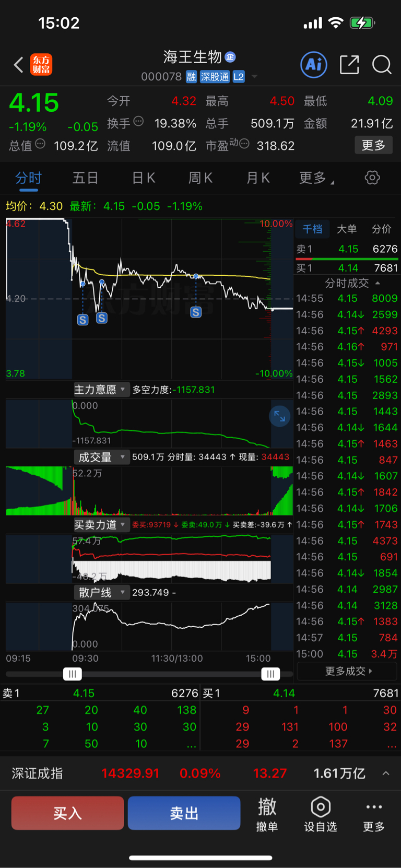Viewport: 401px width, 868px height.
Task: Switch to the 分时 tab
Action: point(28,178)
